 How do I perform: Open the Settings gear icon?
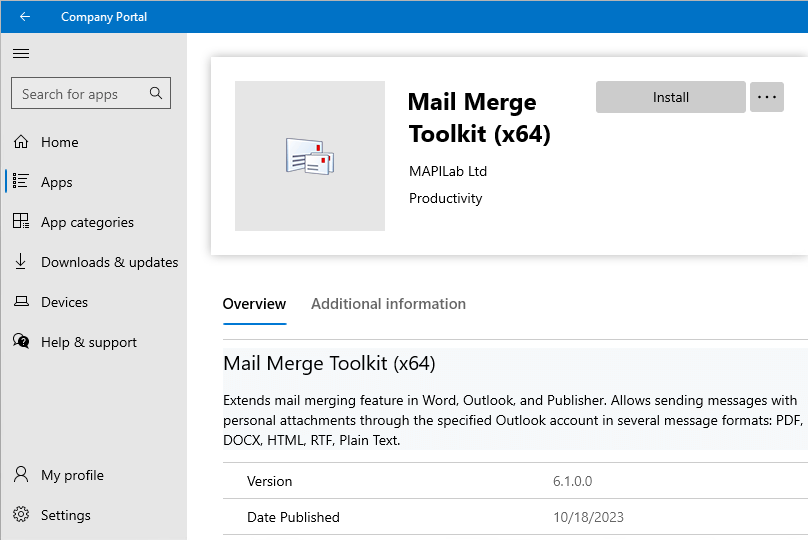[21, 515]
